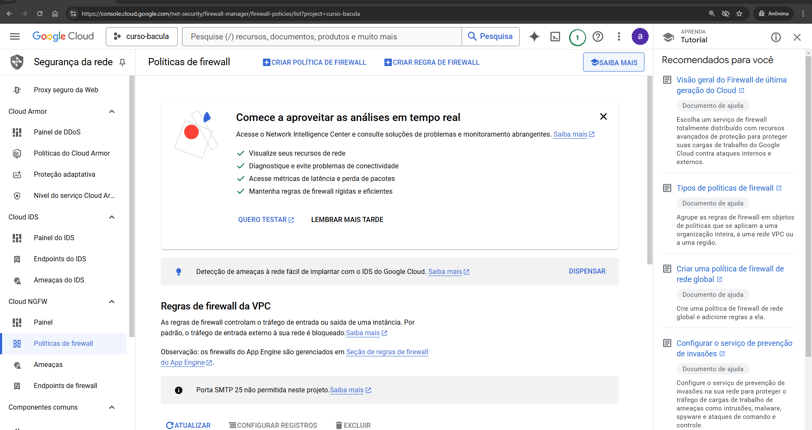This screenshot has width=812, height=430.
Task: Collapse the Cloud Armor section
Action: [x=111, y=111]
